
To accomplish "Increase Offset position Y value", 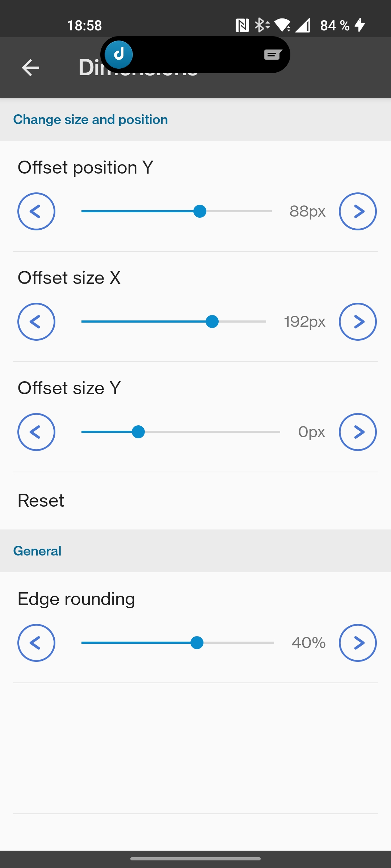I will click(358, 211).
